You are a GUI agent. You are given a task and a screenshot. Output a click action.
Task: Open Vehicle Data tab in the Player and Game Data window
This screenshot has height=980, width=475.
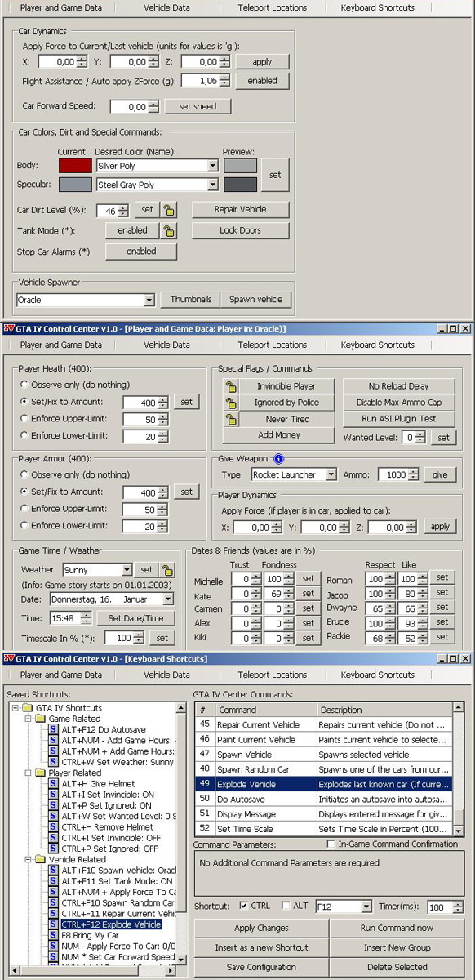[x=166, y=345]
